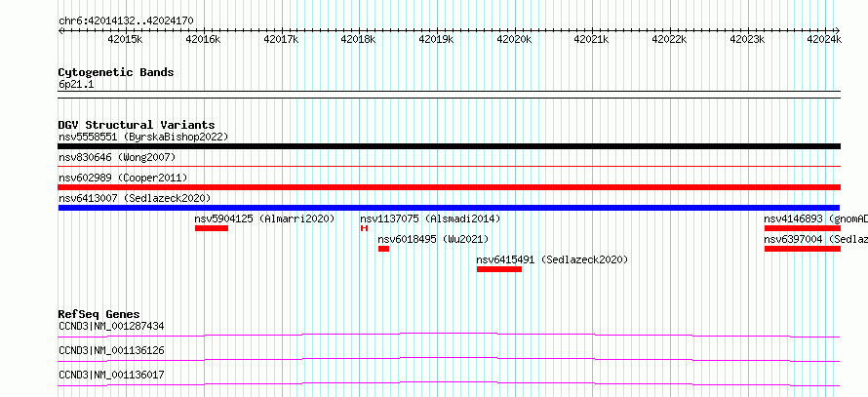Click the CCND3|NM_001136017 transcript label

tap(111, 375)
